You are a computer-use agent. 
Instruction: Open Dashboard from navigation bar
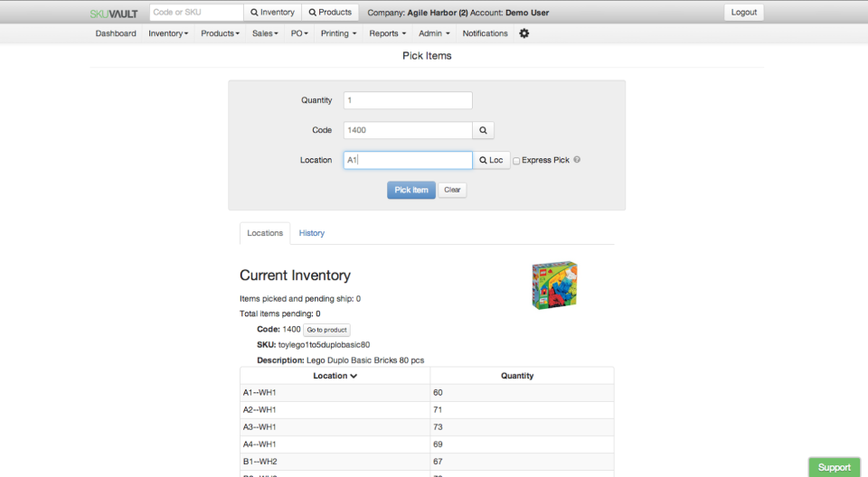click(x=116, y=33)
